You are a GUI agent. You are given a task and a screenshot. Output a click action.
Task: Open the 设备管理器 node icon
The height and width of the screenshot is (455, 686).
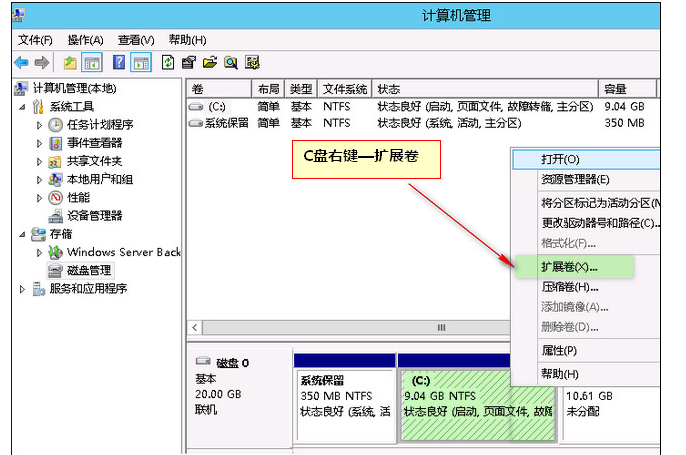click(x=56, y=215)
